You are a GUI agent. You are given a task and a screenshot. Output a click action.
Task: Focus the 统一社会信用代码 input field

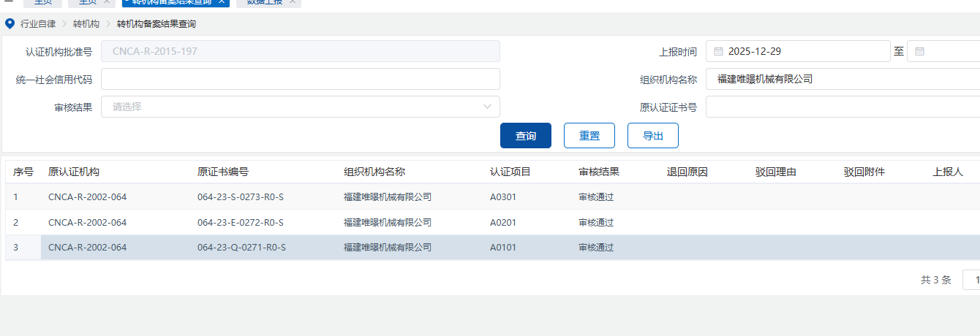[x=300, y=79]
